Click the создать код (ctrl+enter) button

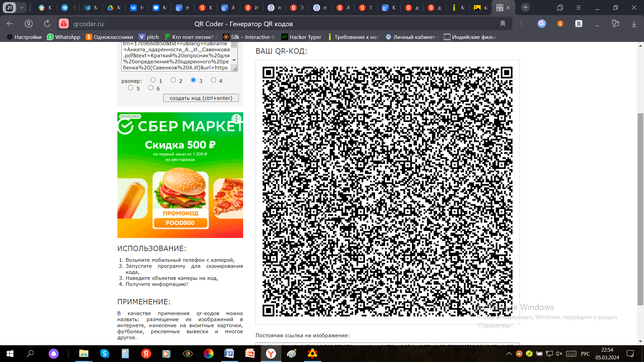pyautogui.click(x=201, y=98)
